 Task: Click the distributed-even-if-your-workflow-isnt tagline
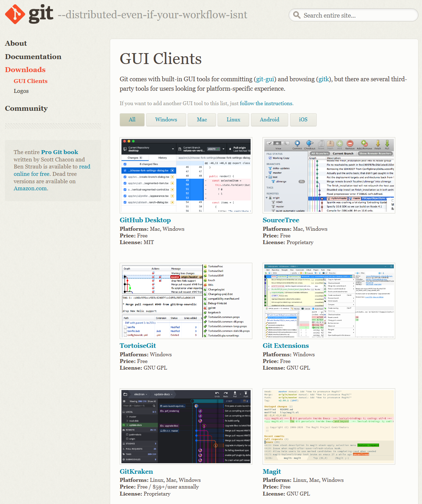point(152,15)
